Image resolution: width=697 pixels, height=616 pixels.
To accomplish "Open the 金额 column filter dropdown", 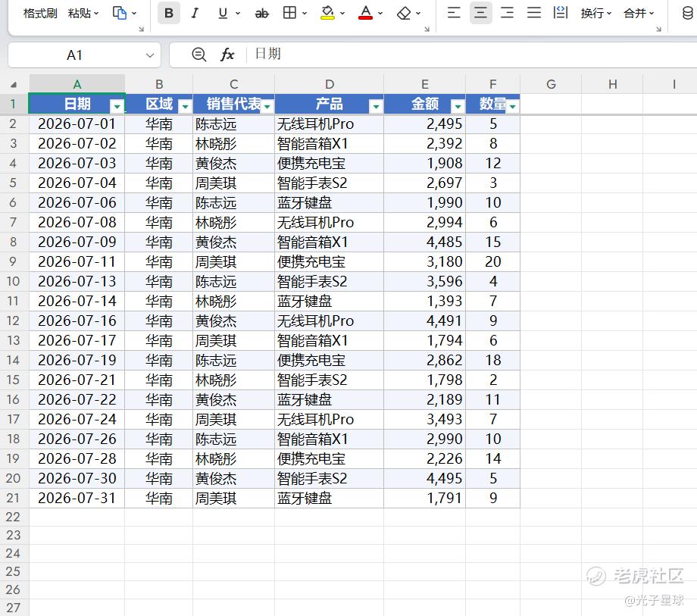I will pos(458,106).
